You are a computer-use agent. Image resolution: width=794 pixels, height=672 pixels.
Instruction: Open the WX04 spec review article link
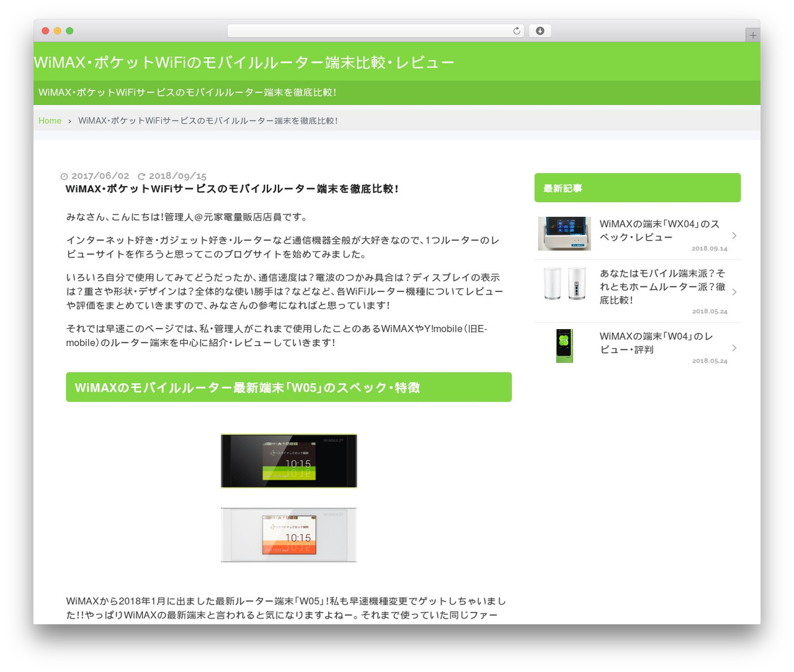tap(659, 231)
